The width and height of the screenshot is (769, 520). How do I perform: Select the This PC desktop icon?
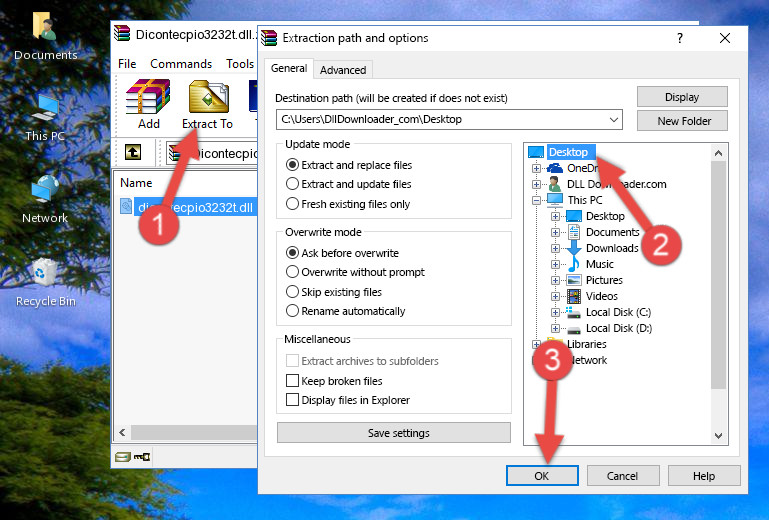(x=45, y=118)
